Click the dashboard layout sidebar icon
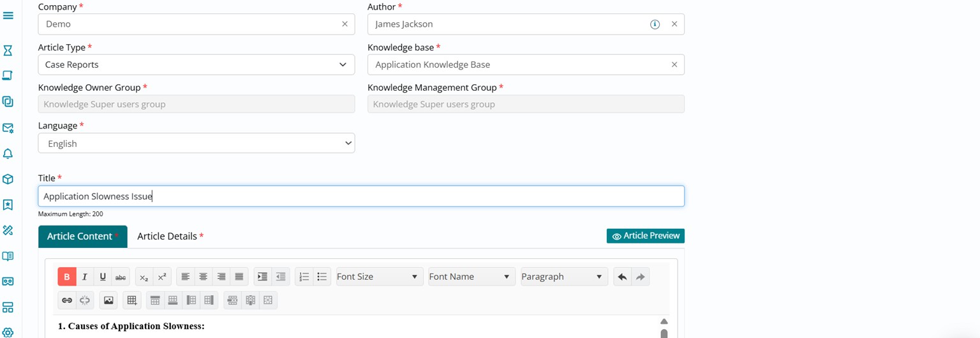980x338 pixels. pyautogui.click(x=8, y=307)
